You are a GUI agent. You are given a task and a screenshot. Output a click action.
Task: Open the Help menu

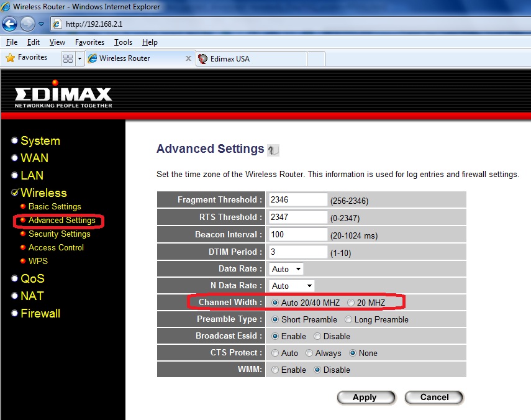(150, 42)
